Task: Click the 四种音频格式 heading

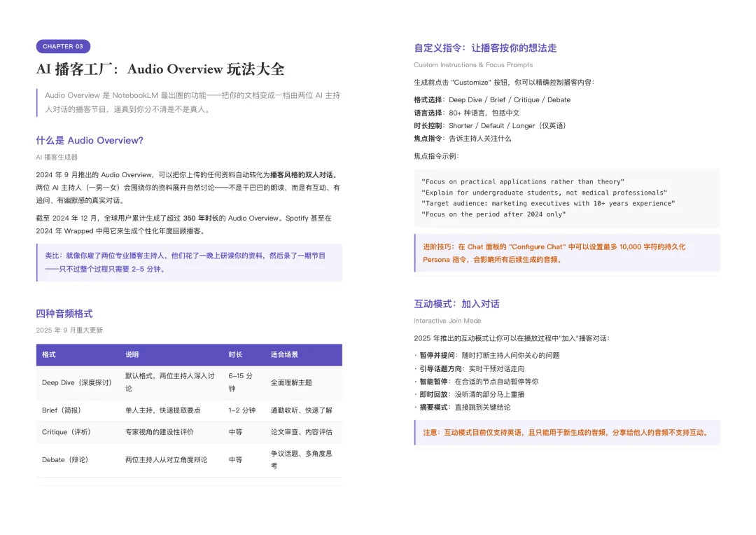Action: (64, 314)
